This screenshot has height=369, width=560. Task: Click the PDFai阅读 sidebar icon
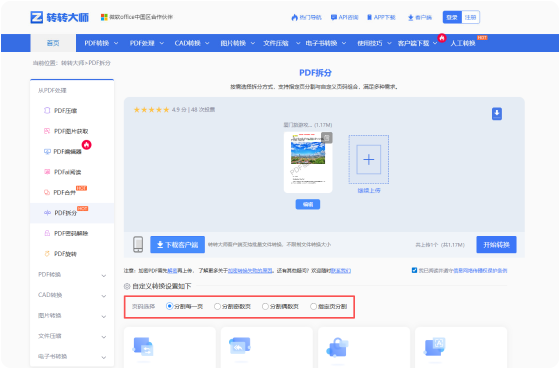point(47,172)
